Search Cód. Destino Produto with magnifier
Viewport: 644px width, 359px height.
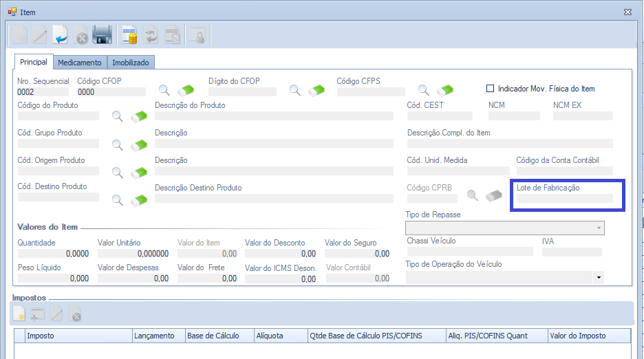tap(118, 200)
